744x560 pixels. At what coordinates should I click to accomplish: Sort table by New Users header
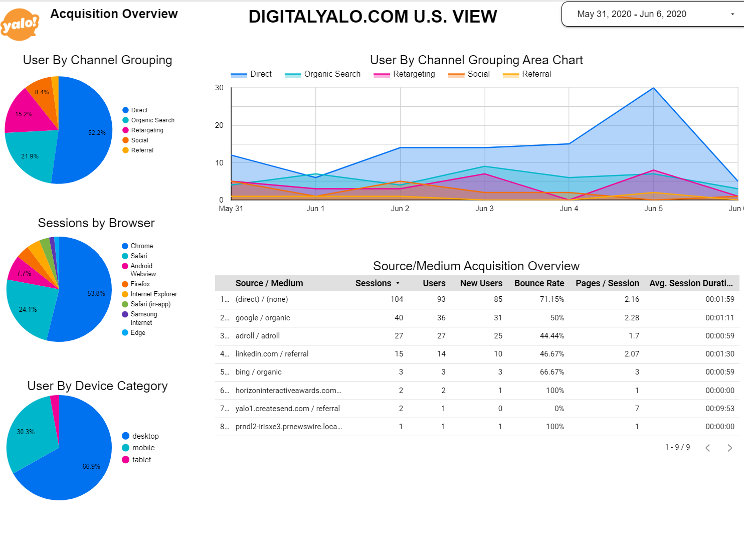pyautogui.click(x=481, y=283)
